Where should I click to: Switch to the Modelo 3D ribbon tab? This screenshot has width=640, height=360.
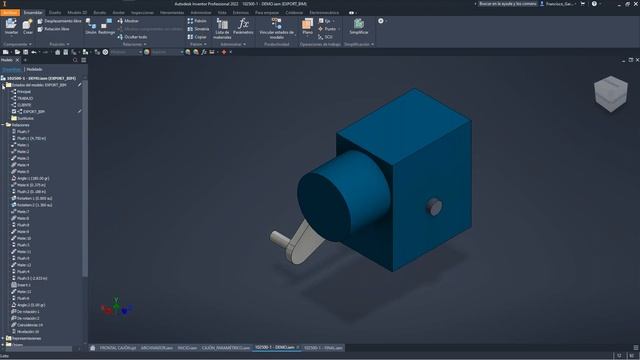coord(77,13)
